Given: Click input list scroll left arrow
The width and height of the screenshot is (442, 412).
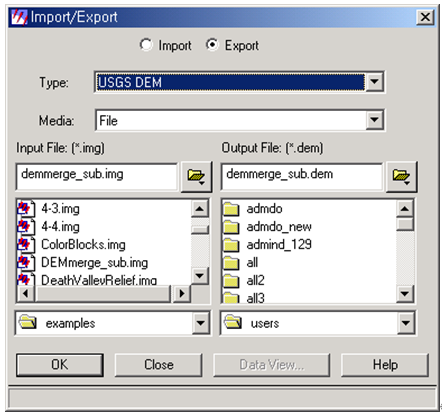Looking at the screenshot, I should [x=26, y=294].
